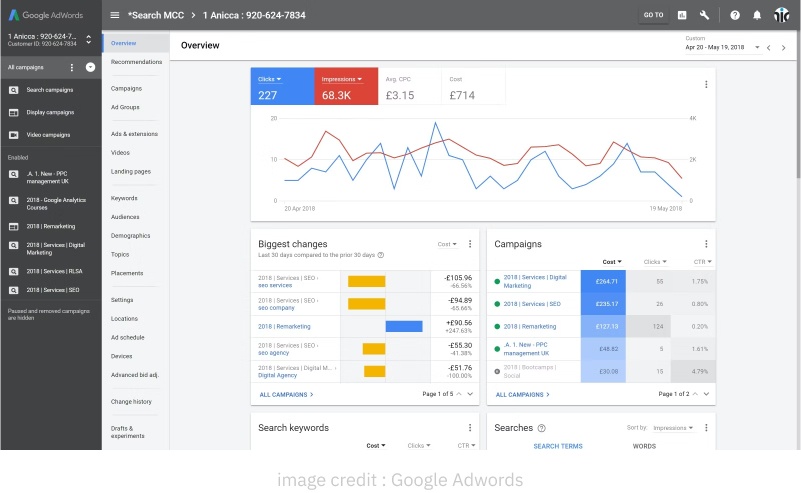The image size is (801, 493).
Task: Switch to SEARCH TERMS tab
Action: [558, 446]
